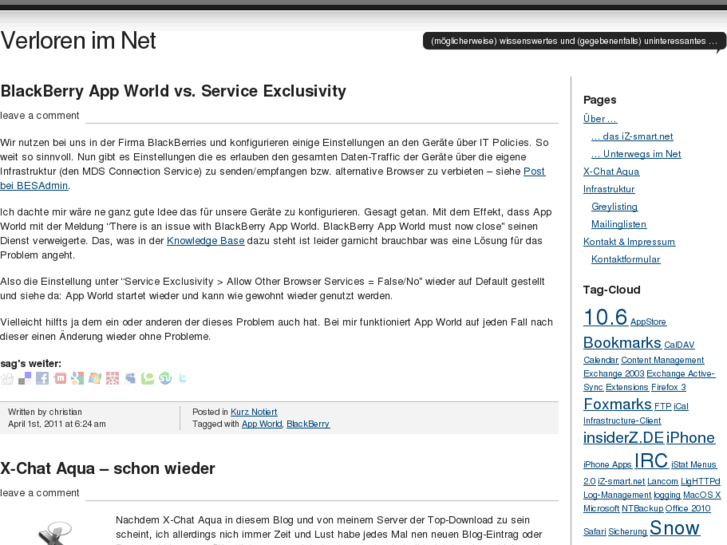Share the post on MySpace

point(130,378)
